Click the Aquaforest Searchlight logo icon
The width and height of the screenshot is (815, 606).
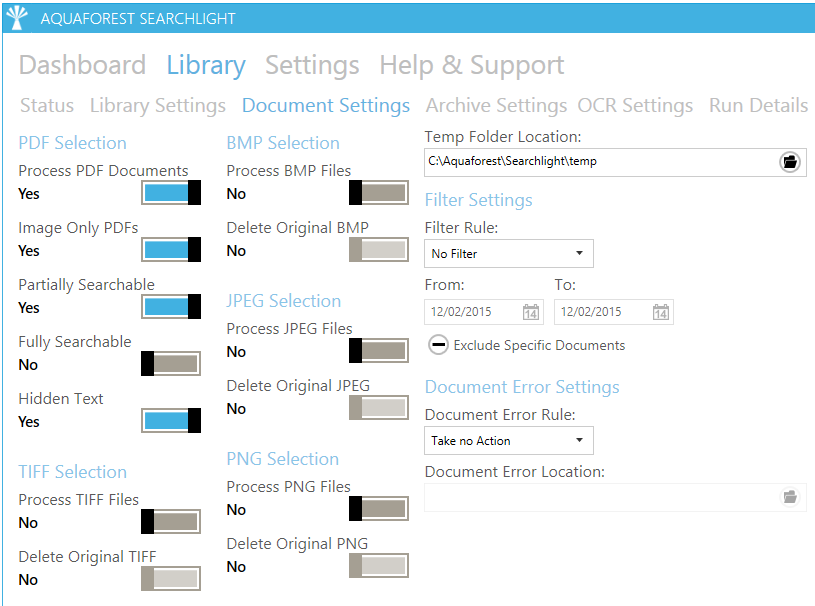pyautogui.click(x=17, y=18)
